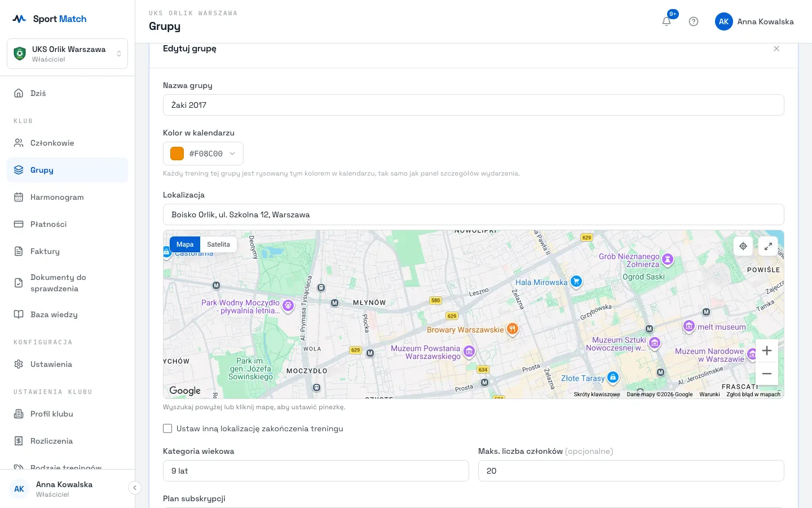Zoom in on the map

pos(767,351)
